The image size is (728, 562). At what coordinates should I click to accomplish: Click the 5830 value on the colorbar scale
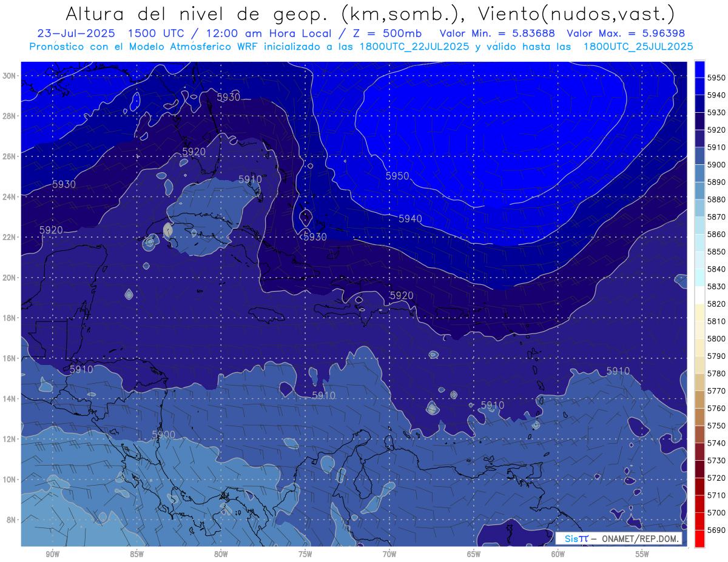click(716, 286)
